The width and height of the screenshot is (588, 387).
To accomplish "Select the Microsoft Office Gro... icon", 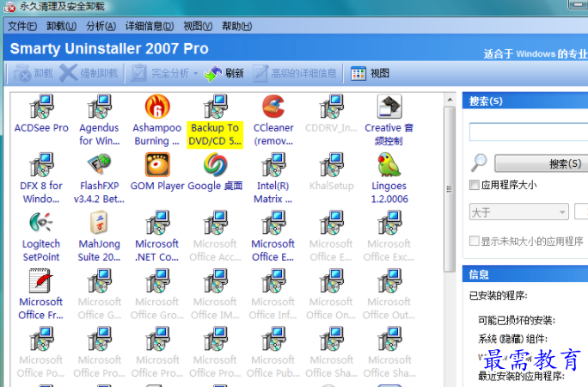I will pos(157,281).
